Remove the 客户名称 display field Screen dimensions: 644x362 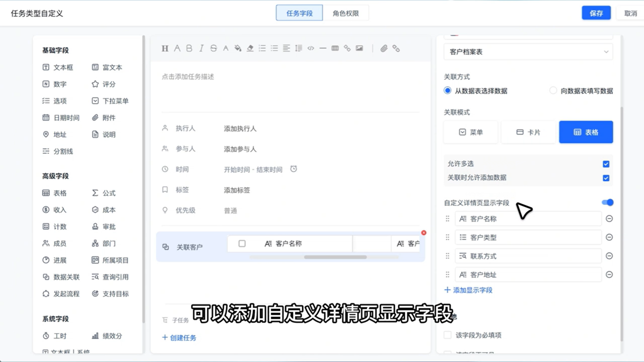tap(609, 219)
